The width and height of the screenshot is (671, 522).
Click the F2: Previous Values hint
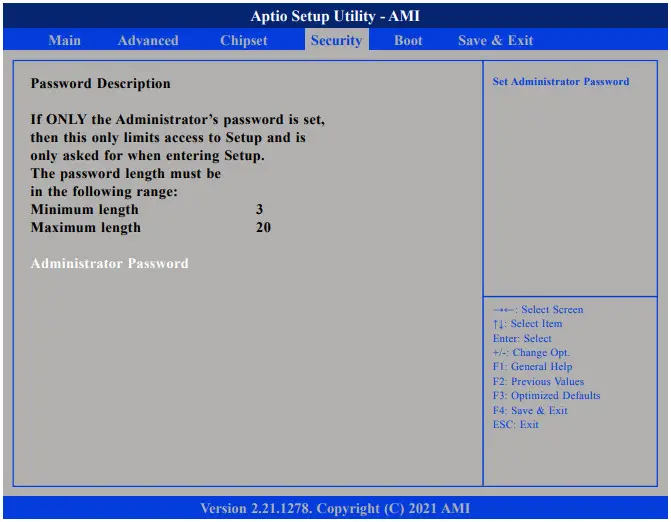pos(538,381)
